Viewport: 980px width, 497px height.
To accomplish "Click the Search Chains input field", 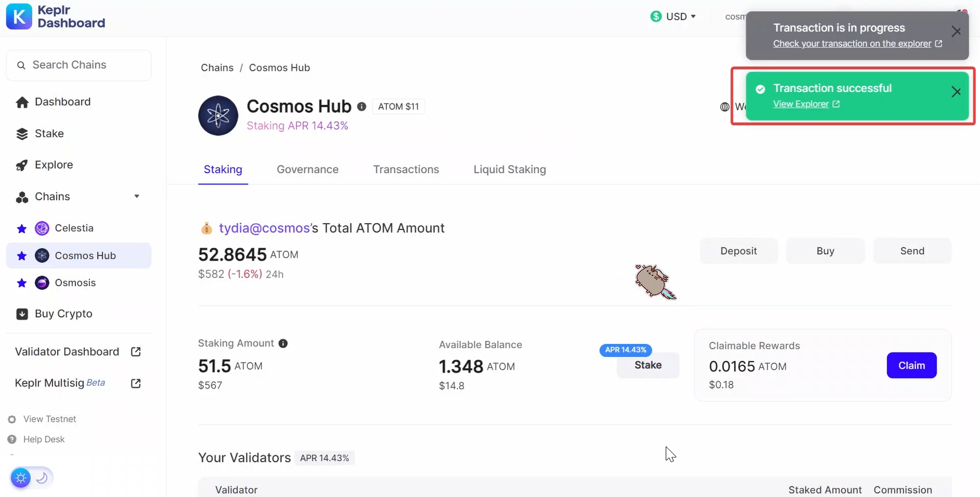I will (x=79, y=65).
